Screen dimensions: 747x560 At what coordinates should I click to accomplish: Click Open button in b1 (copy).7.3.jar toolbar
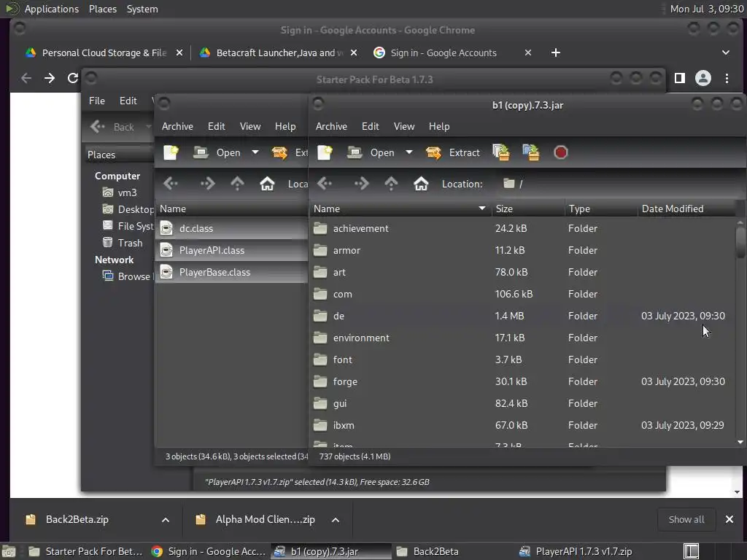371,152
